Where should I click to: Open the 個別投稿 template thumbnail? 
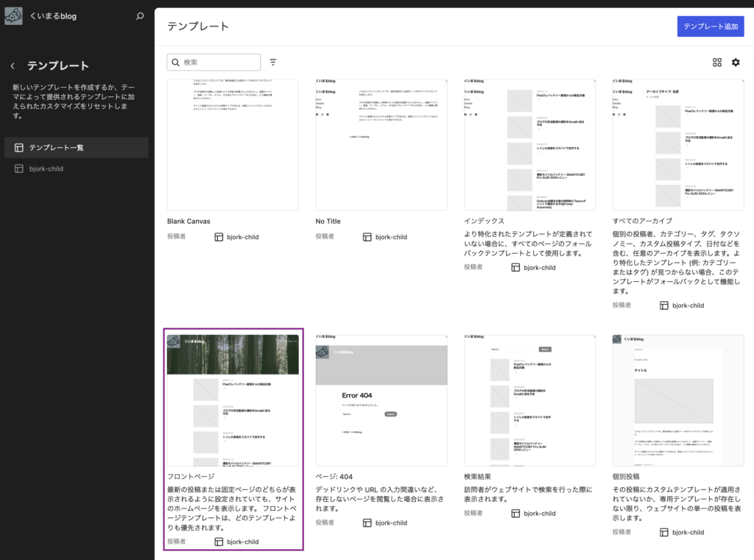coord(678,400)
